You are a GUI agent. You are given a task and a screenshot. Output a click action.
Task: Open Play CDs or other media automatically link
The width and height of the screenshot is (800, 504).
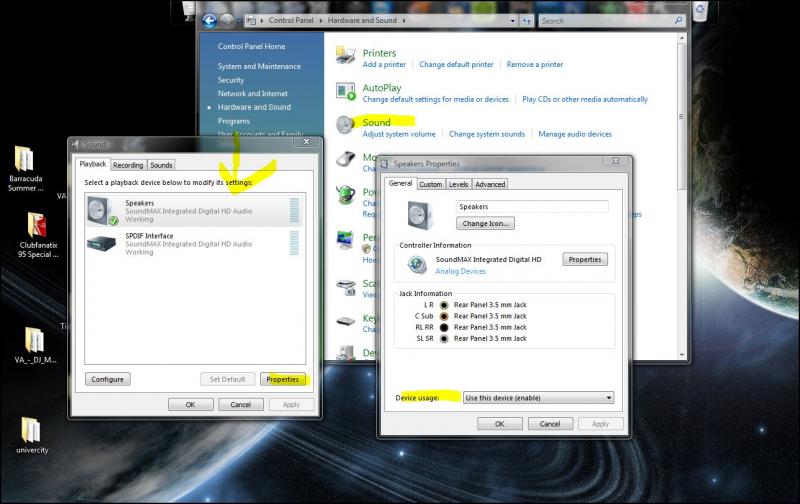[x=585, y=99]
